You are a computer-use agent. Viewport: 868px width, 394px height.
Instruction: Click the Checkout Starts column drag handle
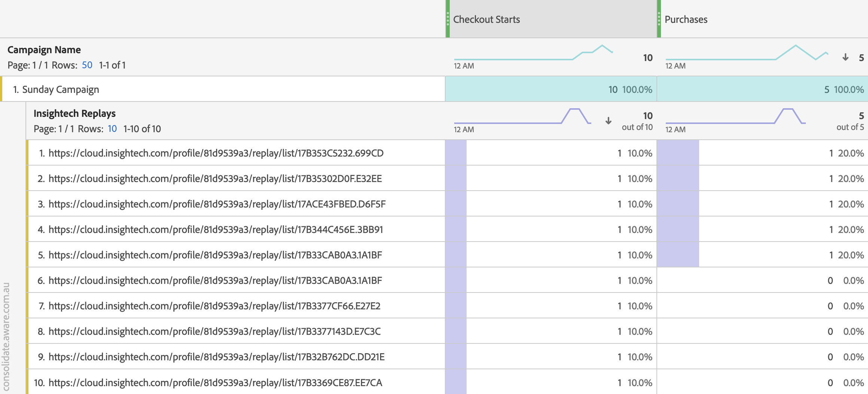[x=448, y=19]
